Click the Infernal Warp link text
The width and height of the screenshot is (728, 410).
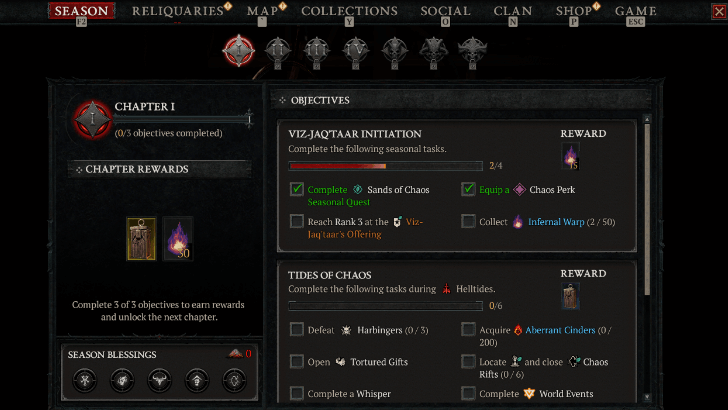click(557, 221)
